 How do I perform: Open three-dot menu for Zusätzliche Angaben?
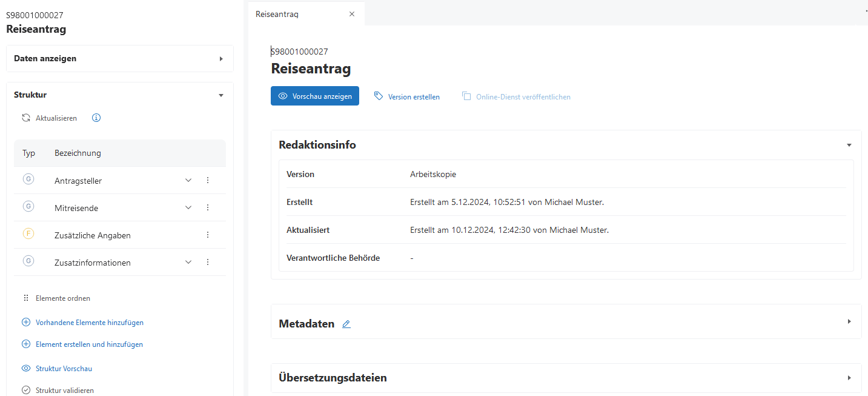(x=208, y=235)
